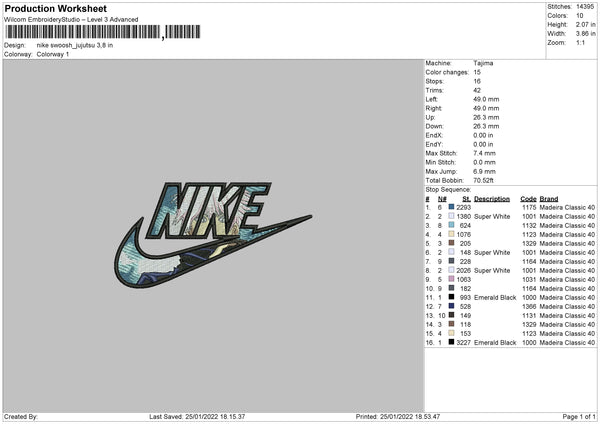Click the 'Stops:' label
Viewport: 600px width, 424px height.
[x=435, y=81]
